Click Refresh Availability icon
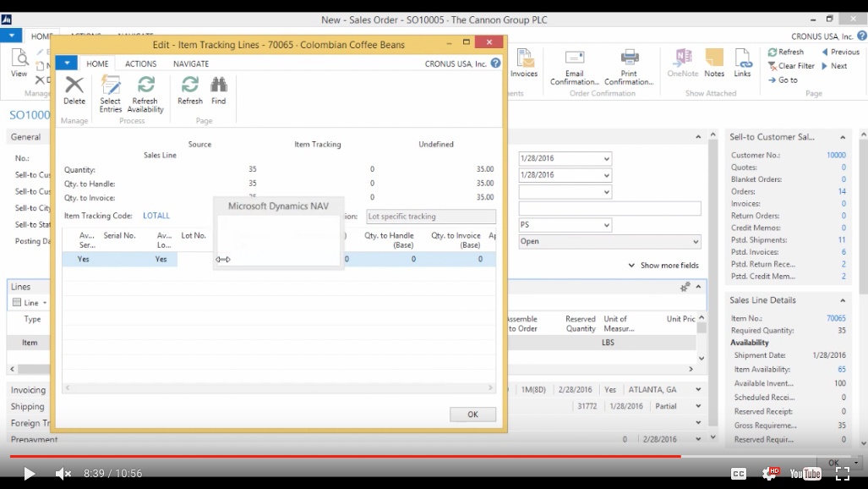This screenshot has width=868, height=489. pos(145,94)
